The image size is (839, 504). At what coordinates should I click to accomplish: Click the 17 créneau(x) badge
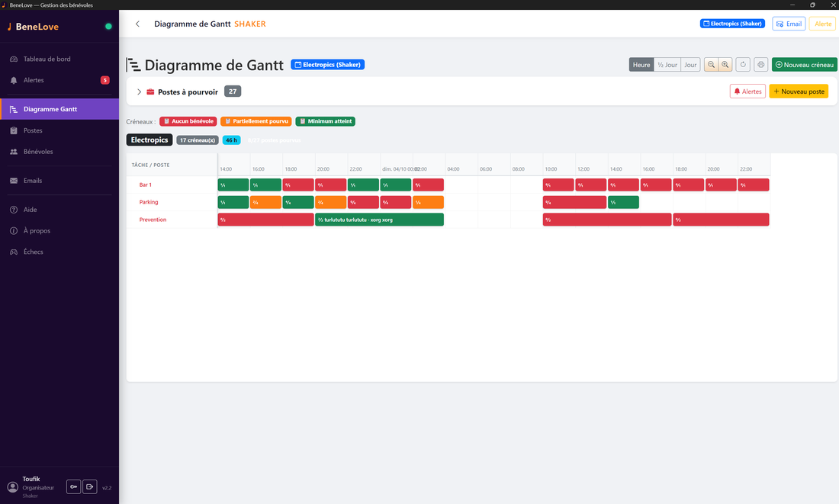(x=198, y=140)
